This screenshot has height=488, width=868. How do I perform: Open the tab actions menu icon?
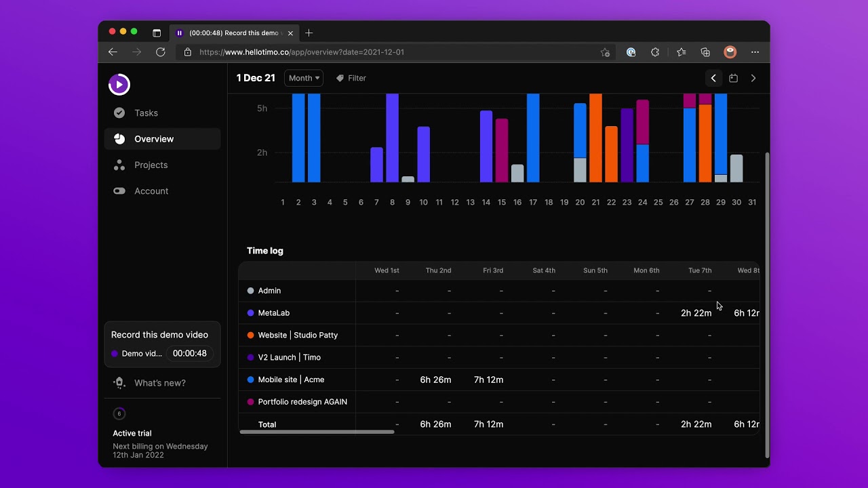point(157,33)
